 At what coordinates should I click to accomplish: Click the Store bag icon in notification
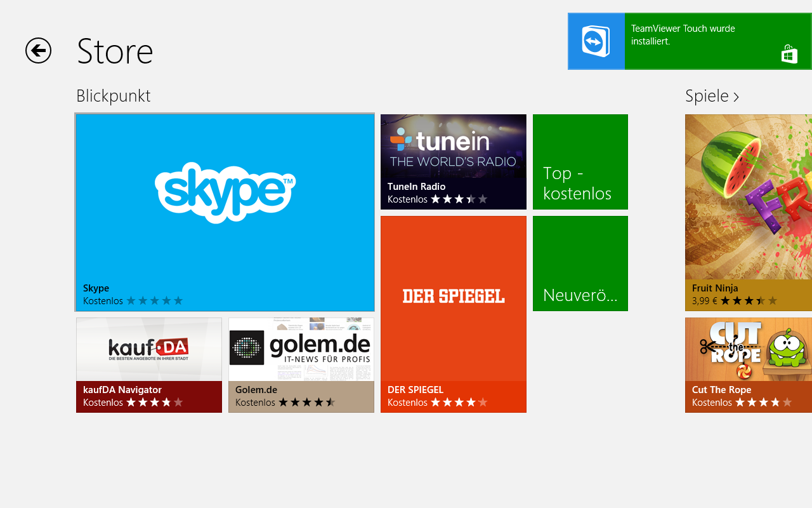coord(789,54)
